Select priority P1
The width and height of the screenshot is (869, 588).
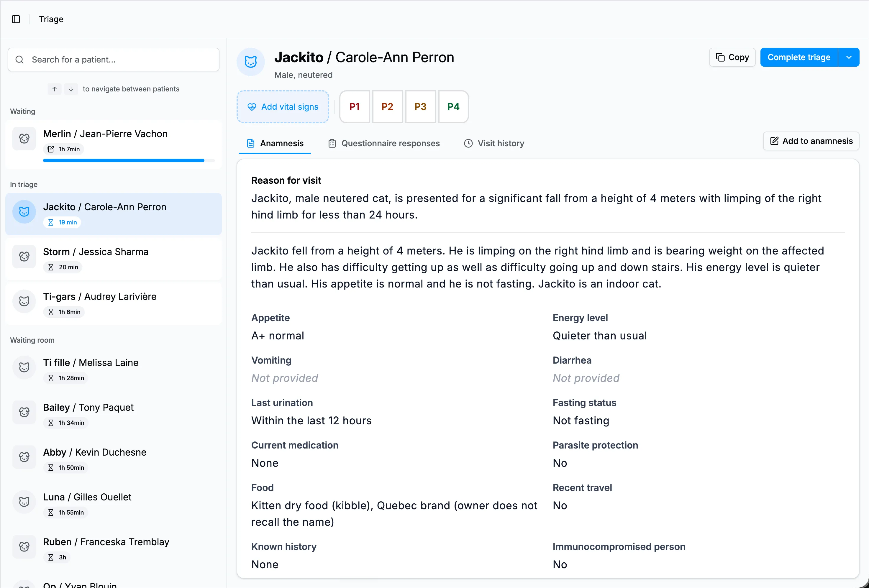coord(355,106)
